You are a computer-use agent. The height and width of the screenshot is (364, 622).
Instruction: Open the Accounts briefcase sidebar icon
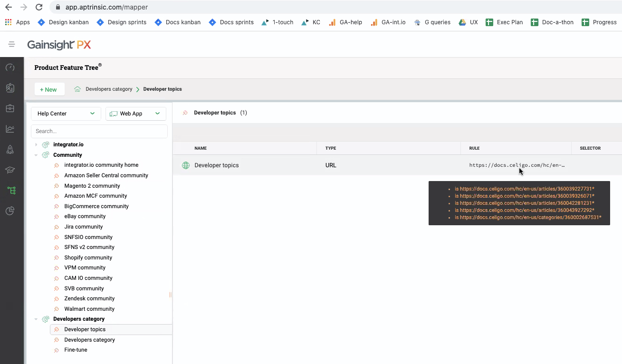tap(10, 108)
